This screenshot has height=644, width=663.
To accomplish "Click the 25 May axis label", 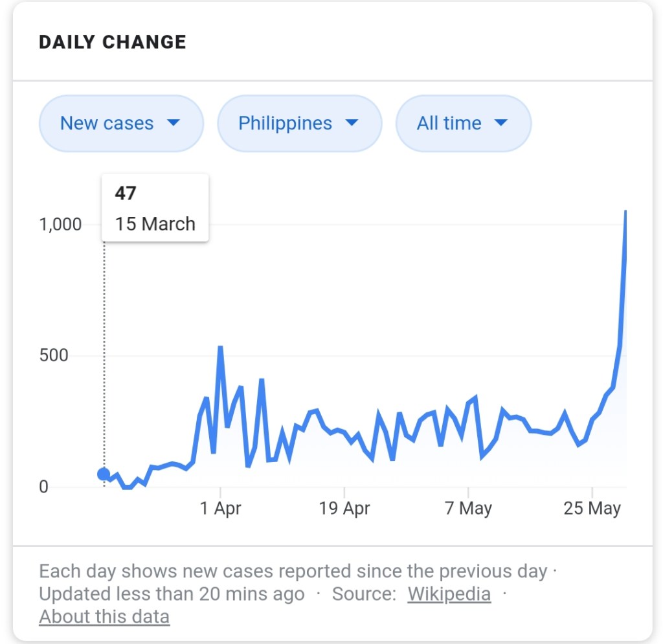I will point(592,508).
